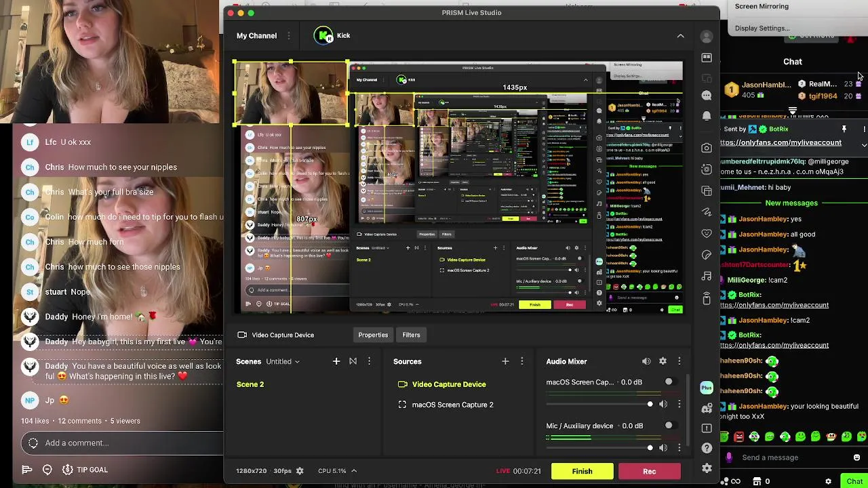Click the PRISM Plus badge
This screenshot has height=488, width=868.
point(707,388)
